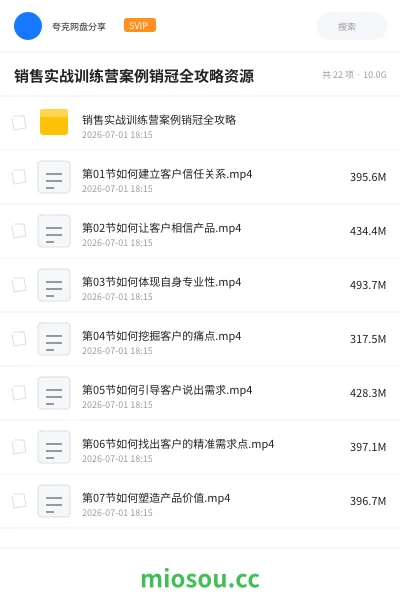This screenshot has height=600, width=400.
Task: Click file icon for 第01节 video
Action: pyautogui.click(x=54, y=177)
